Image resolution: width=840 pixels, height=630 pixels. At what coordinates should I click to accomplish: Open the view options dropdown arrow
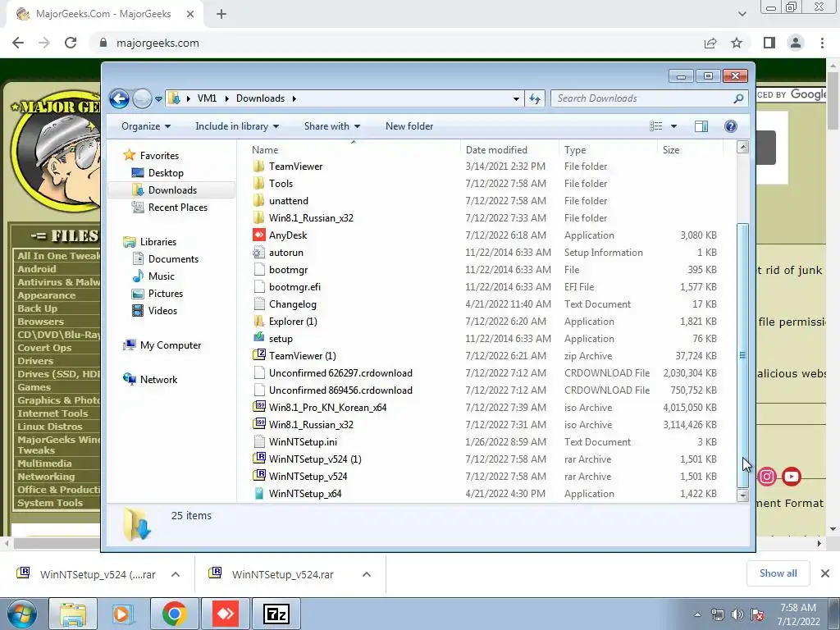pyautogui.click(x=674, y=126)
